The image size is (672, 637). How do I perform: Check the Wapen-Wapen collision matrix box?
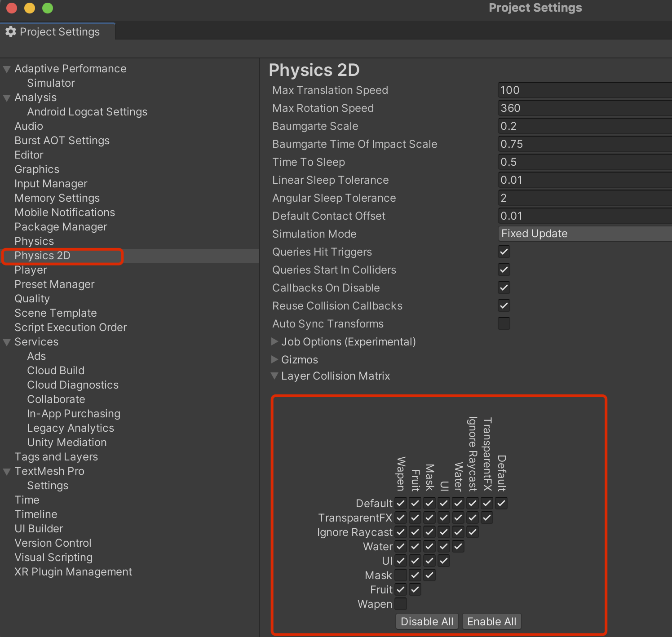401,604
